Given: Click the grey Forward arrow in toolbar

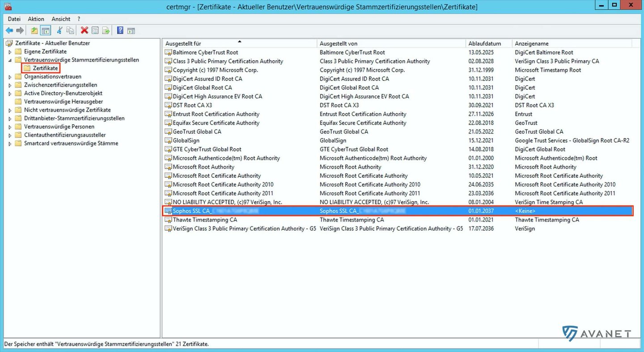Looking at the screenshot, I should (x=20, y=30).
